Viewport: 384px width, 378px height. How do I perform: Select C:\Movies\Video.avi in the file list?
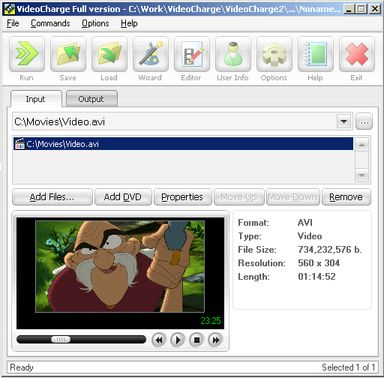(x=183, y=144)
